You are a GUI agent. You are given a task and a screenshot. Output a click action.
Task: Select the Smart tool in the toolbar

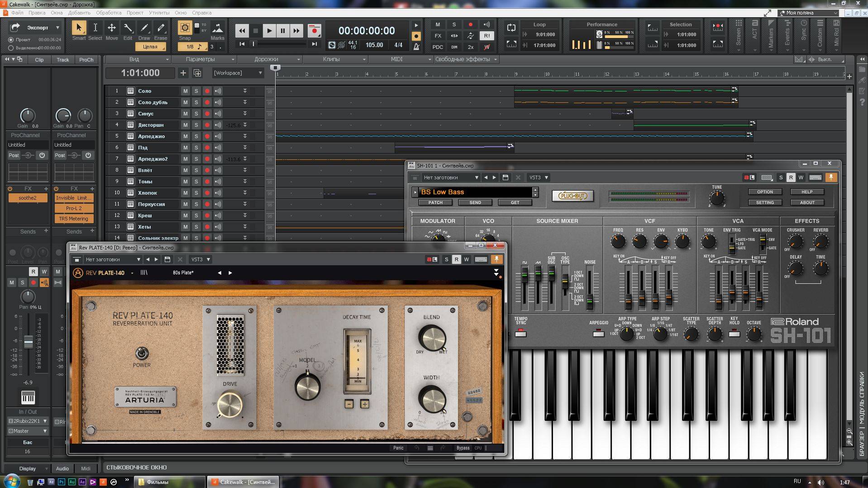(79, 28)
